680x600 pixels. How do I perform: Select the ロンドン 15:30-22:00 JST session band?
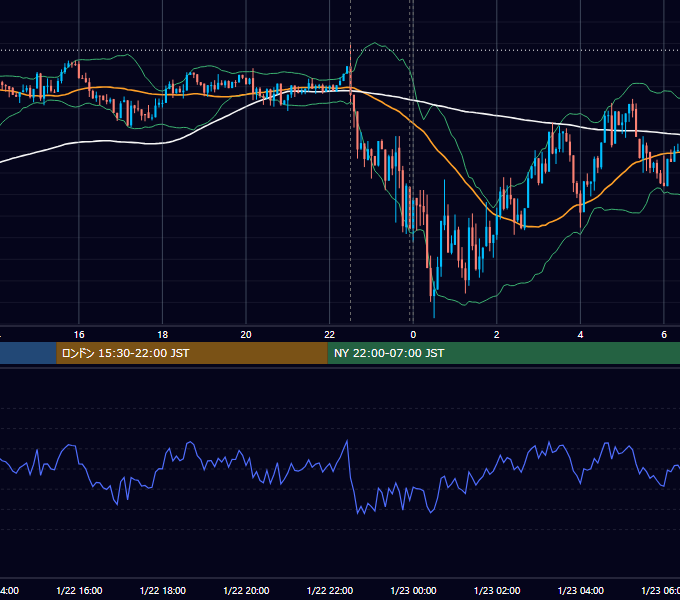pos(192,353)
